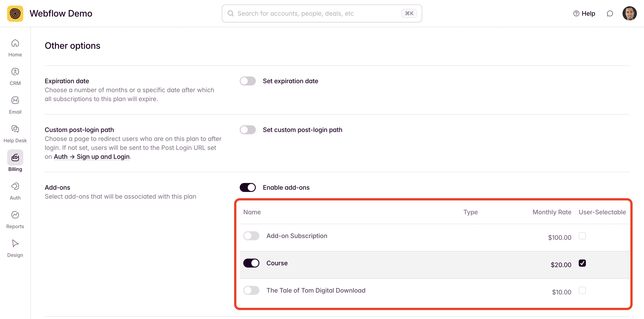The height and width of the screenshot is (319, 644).
Task: Click the Monthly Rate column header
Action: (552, 212)
